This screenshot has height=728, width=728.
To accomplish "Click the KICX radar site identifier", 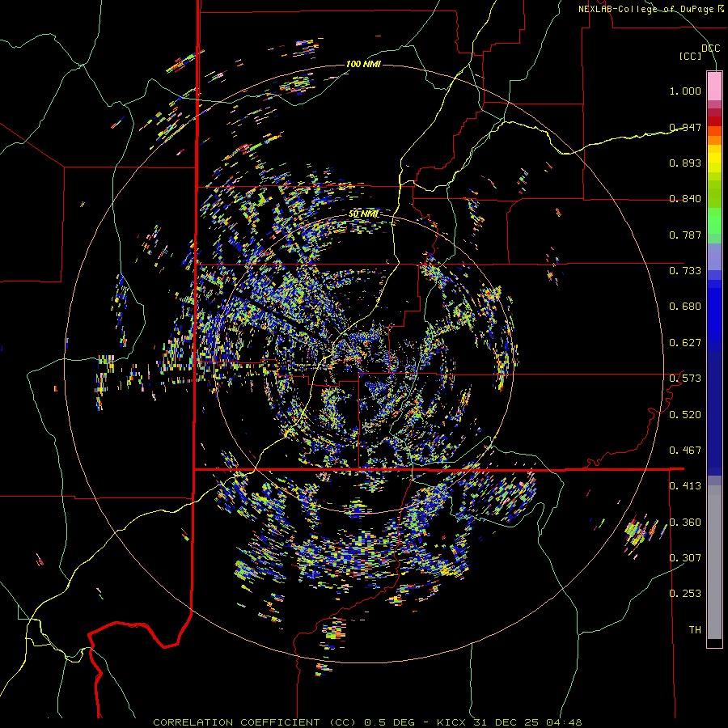I will 453,722.
